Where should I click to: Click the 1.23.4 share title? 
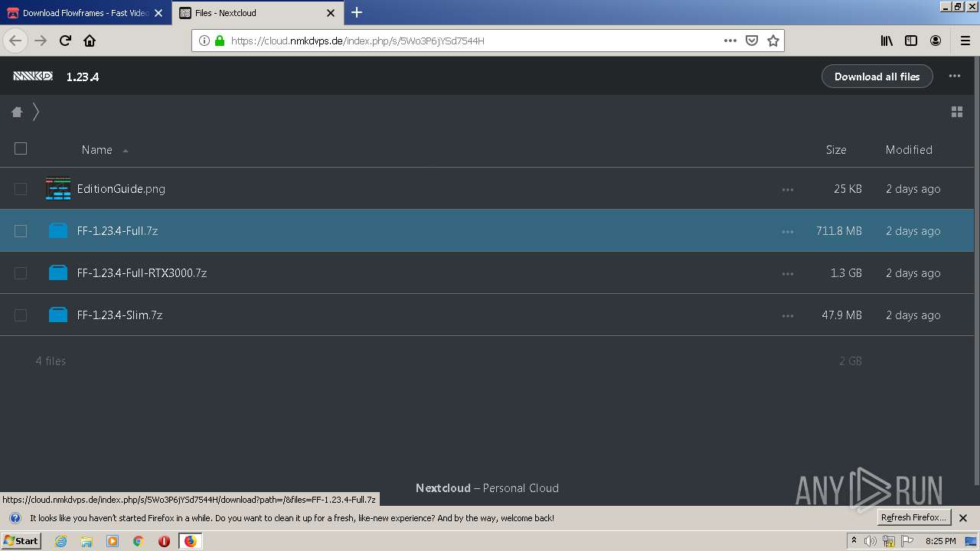pos(83,77)
